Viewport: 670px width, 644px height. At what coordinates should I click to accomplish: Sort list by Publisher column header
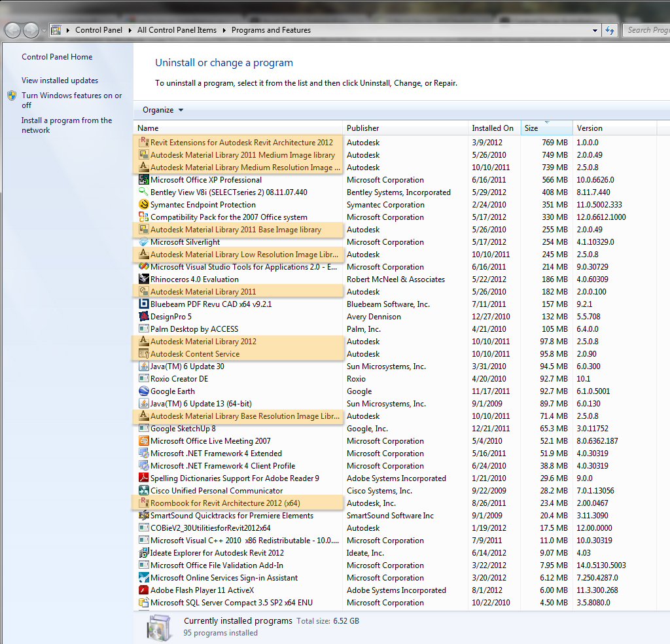[405, 128]
